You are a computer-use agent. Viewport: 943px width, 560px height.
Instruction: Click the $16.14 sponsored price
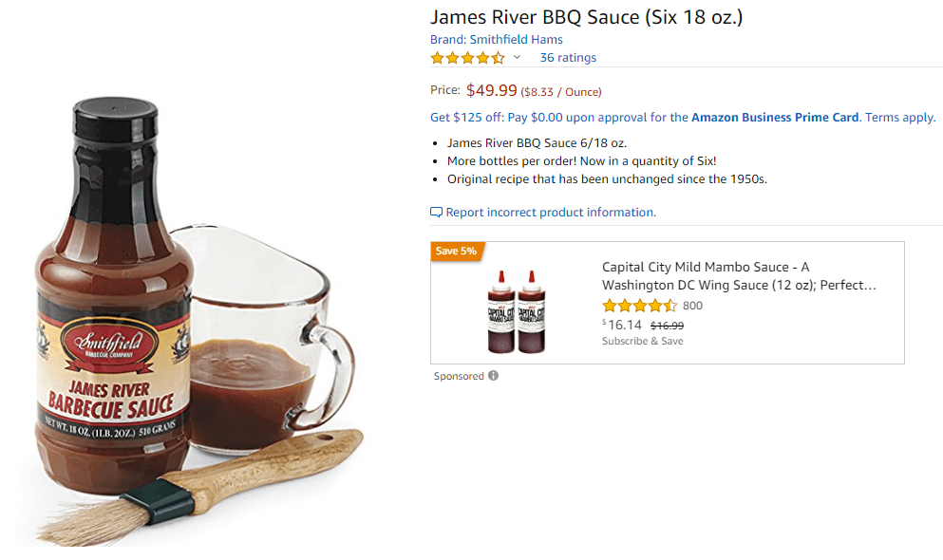pos(623,325)
